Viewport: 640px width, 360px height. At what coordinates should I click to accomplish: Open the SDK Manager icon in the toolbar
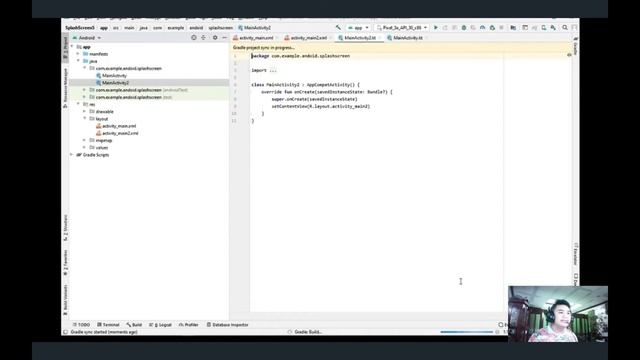(553, 28)
